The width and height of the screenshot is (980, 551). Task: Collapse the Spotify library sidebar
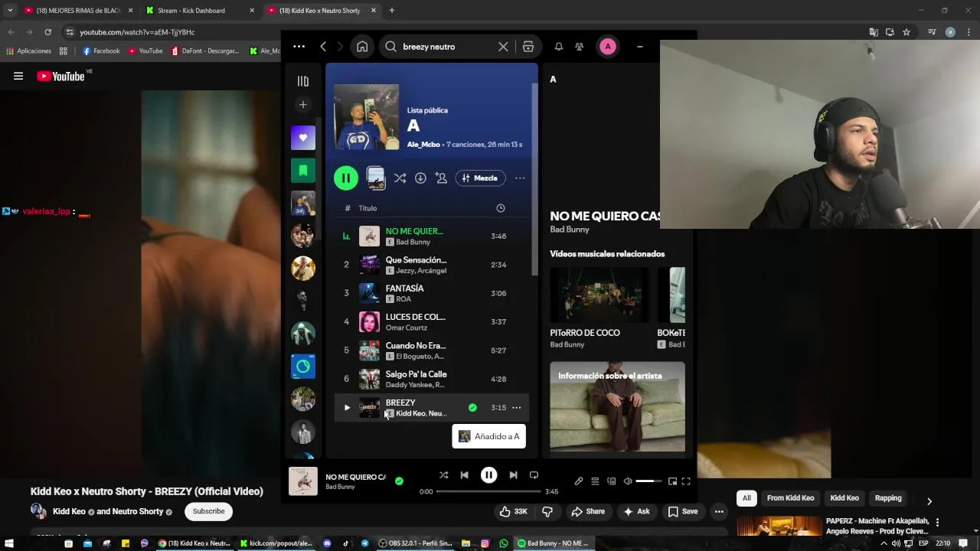pos(303,81)
